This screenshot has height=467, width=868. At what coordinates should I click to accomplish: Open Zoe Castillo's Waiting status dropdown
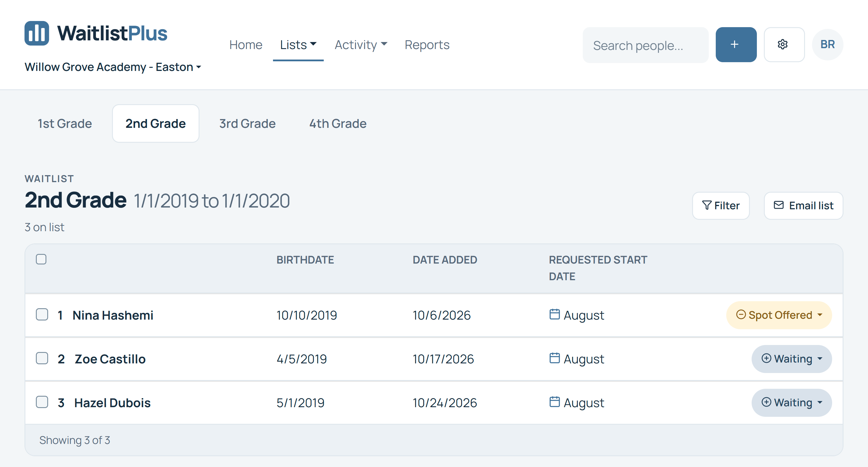pos(792,359)
